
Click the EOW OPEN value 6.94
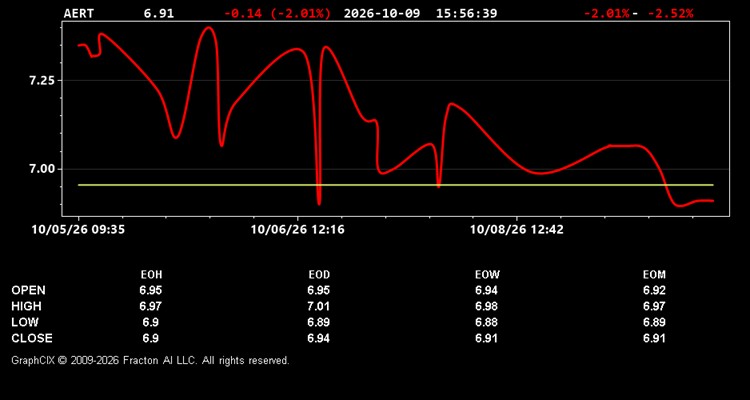(x=486, y=290)
